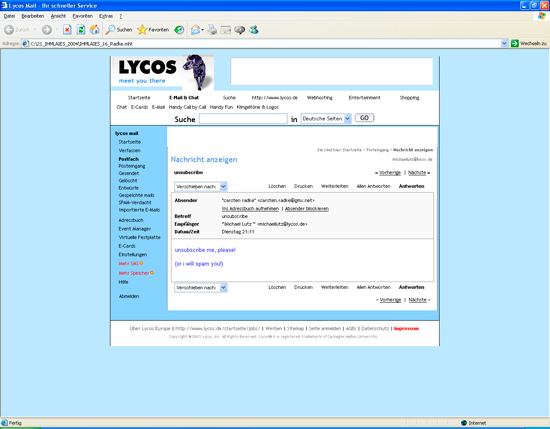
Task: Open the History toolbar icon
Action: pyautogui.click(x=179, y=30)
